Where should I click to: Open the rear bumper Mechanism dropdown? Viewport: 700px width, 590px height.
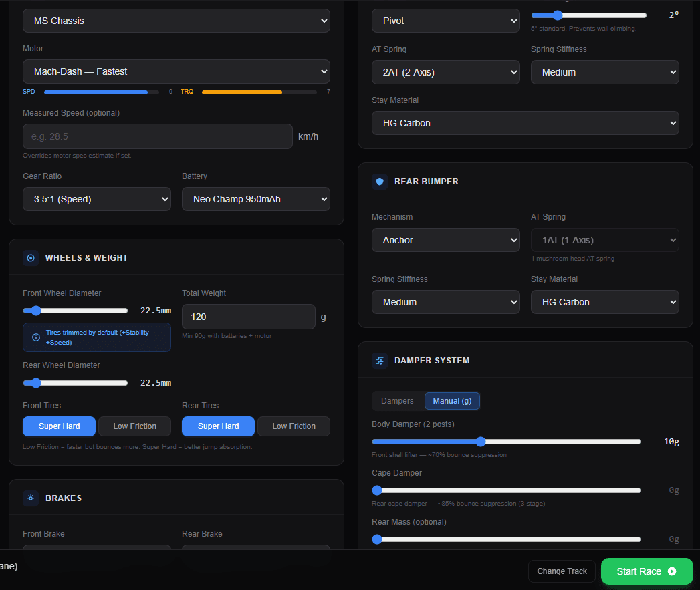pos(445,240)
